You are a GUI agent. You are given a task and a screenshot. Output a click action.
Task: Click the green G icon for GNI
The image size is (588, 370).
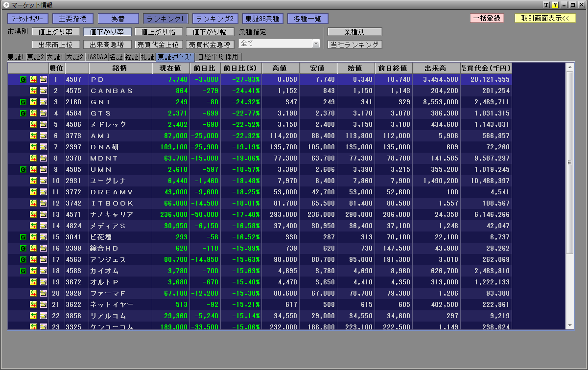(23, 102)
